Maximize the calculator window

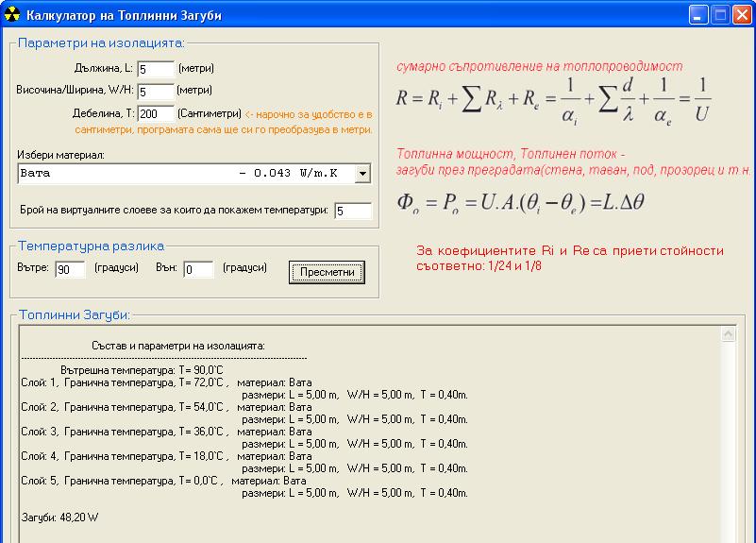[720, 14]
